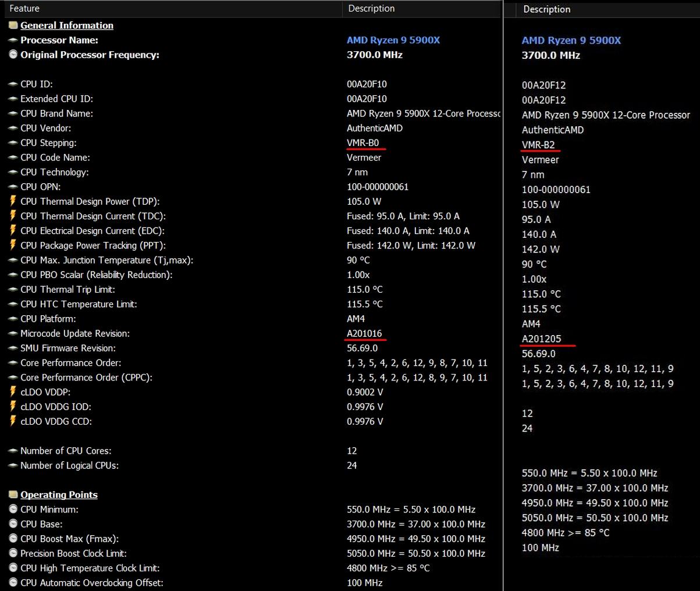Screen dimensions: 700x591
Task: Click the lightning icon beside Electrical Design Current (EDC)
Action: (13, 230)
